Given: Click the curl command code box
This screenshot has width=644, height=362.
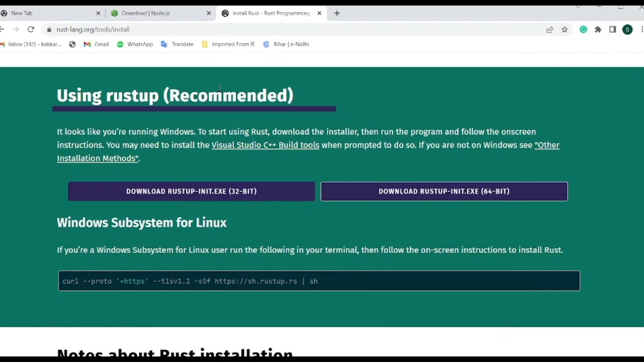Looking at the screenshot, I should tap(319, 281).
